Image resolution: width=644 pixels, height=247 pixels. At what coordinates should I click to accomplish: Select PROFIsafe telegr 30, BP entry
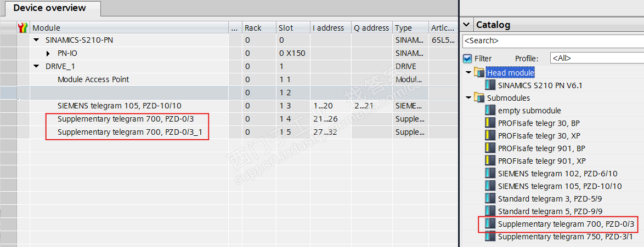tap(539, 123)
